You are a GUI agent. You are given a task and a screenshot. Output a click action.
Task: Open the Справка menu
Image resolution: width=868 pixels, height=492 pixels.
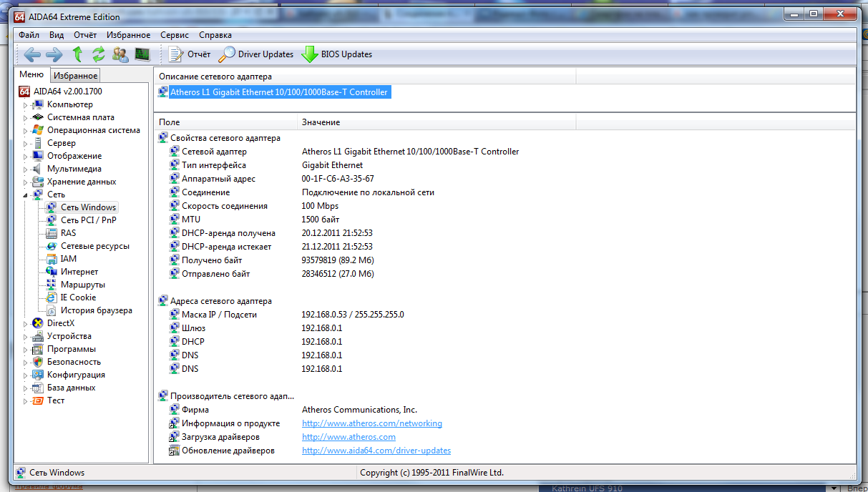[215, 34]
